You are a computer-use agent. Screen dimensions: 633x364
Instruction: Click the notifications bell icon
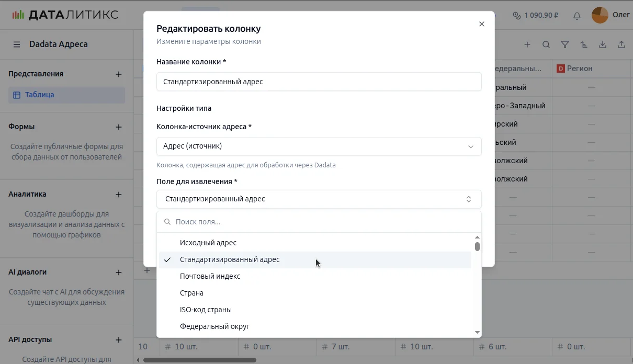[x=577, y=16]
